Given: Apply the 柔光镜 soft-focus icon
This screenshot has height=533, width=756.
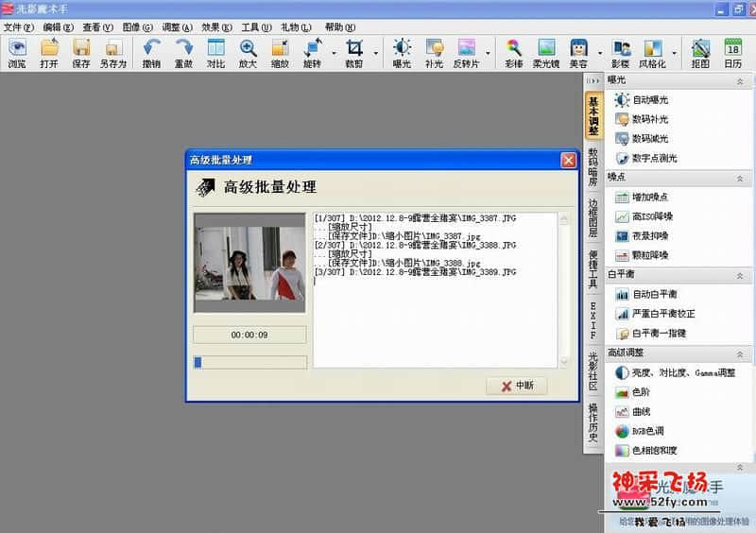Looking at the screenshot, I should [546, 53].
